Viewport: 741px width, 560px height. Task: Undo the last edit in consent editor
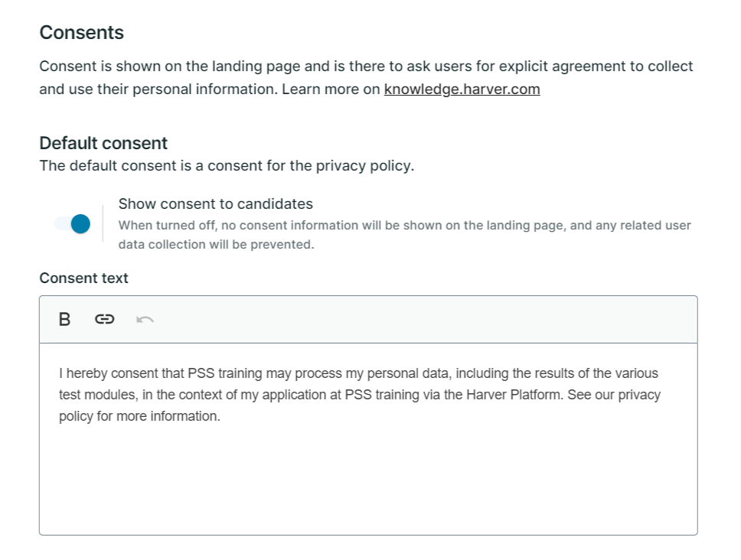tap(145, 320)
